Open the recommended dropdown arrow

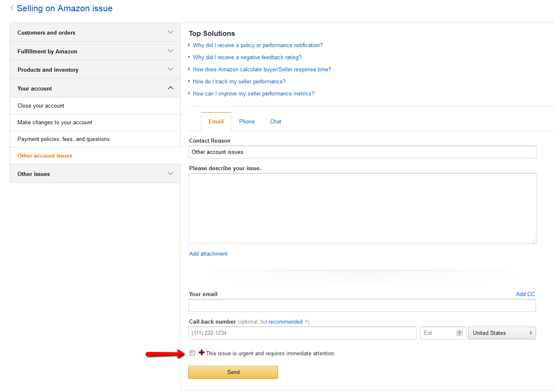click(306, 322)
